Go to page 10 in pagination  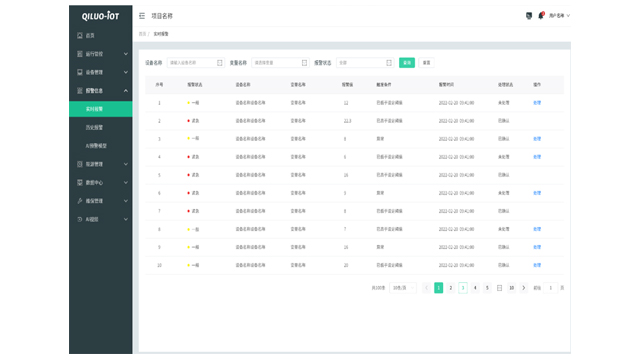pyautogui.click(x=511, y=288)
